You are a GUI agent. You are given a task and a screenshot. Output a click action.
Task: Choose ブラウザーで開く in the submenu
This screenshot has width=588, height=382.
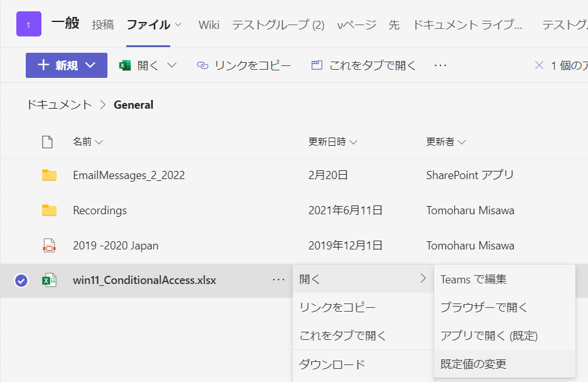(x=504, y=307)
